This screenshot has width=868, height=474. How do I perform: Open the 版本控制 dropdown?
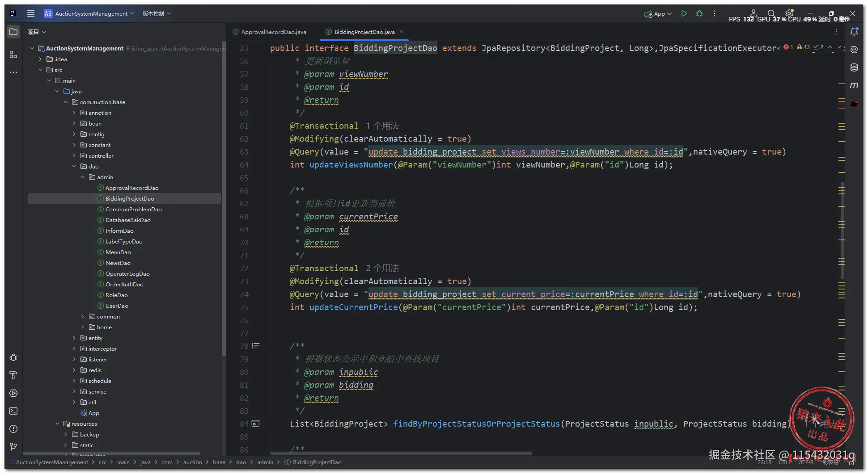tap(157, 13)
